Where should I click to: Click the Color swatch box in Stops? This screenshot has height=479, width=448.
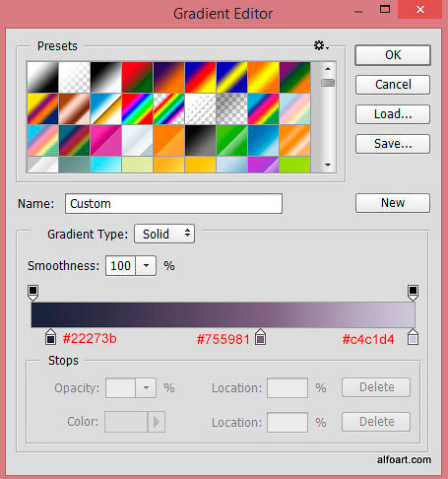point(126,422)
